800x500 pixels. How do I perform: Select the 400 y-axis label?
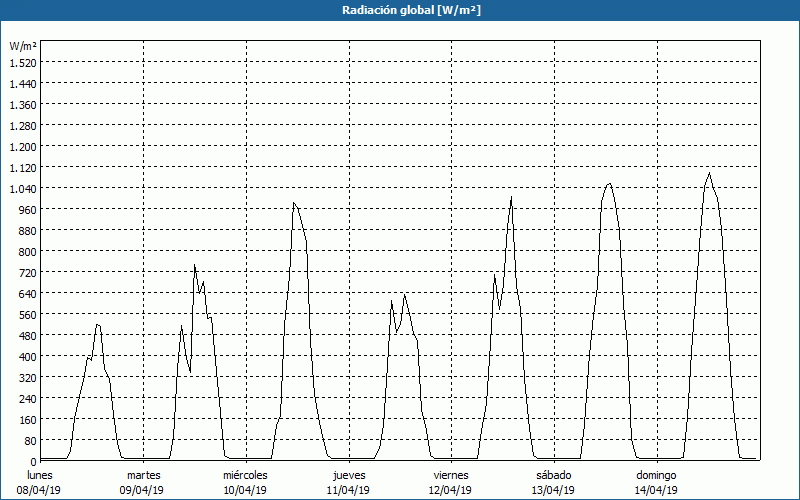29,357
